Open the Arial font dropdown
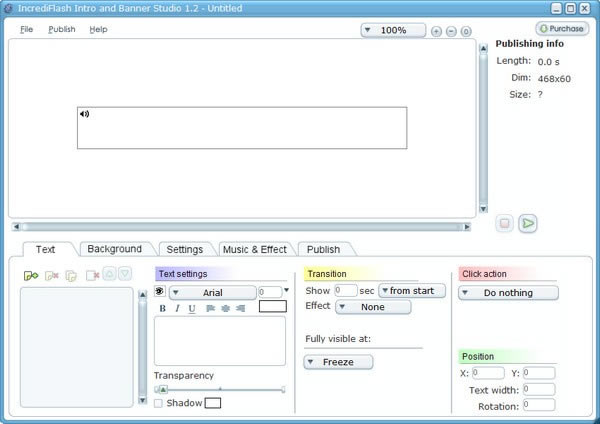Screen dimensions: 600x424 tap(212, 292)
